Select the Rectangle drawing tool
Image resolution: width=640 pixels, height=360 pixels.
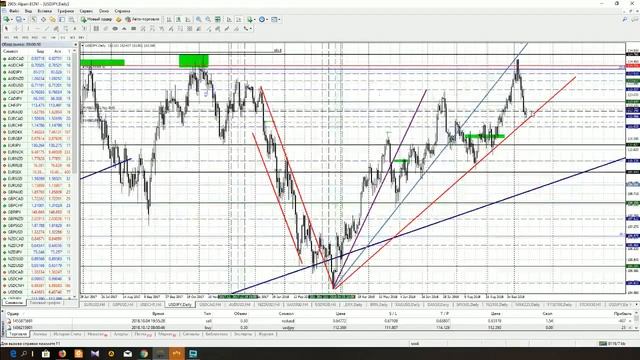pos(133,29)
